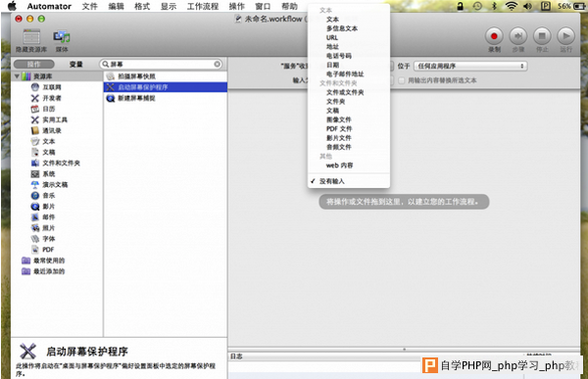This screenshot has width=588, height=379.
Task: Click the Stop (停止) toolbar button
Action: (x=542, y=36)
